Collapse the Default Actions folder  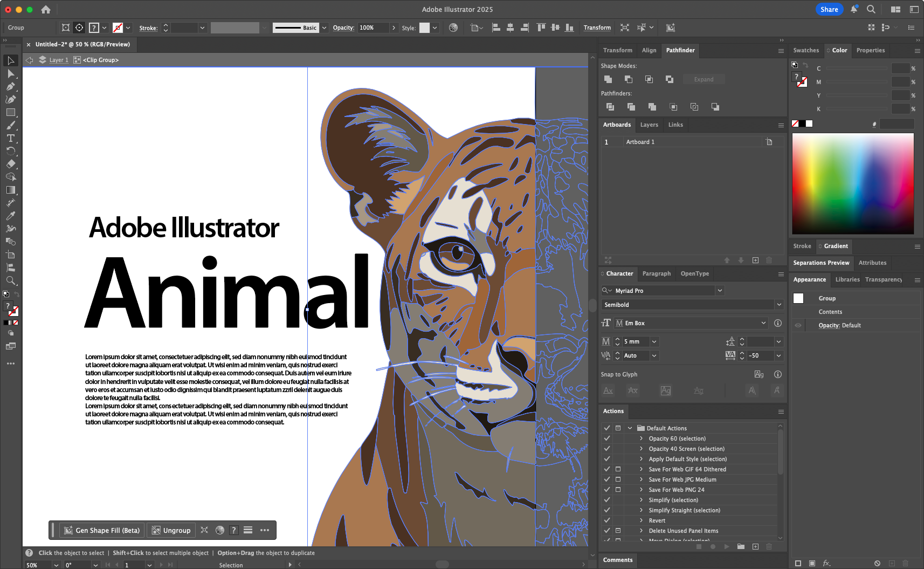630,428
